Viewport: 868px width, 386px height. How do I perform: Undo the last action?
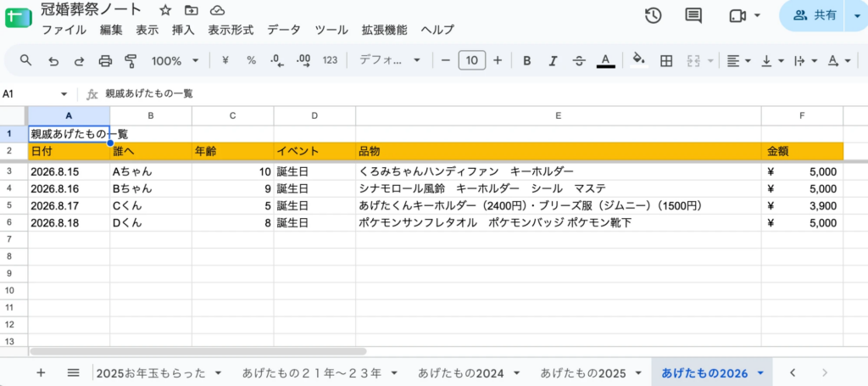coord(53,61)
